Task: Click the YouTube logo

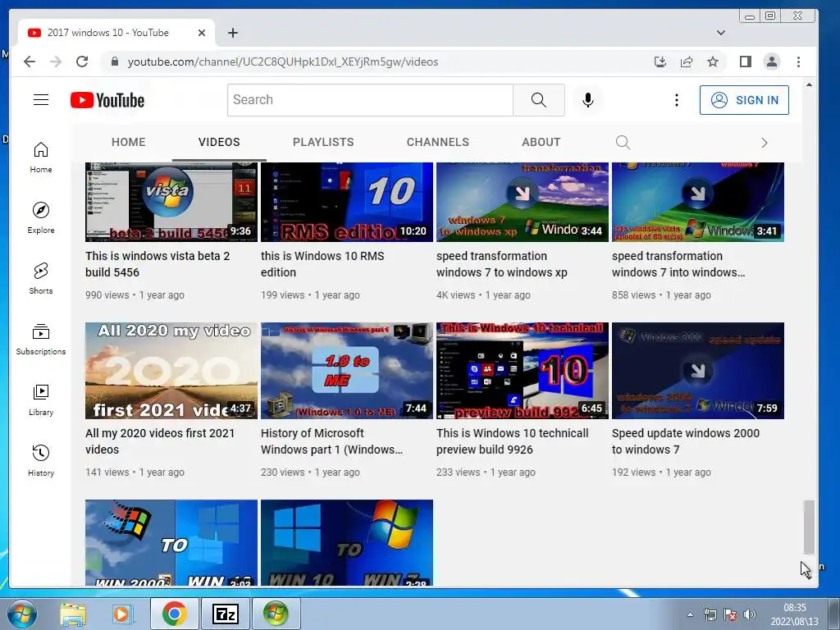Action: pyautogui.click(x=107, y=100)
